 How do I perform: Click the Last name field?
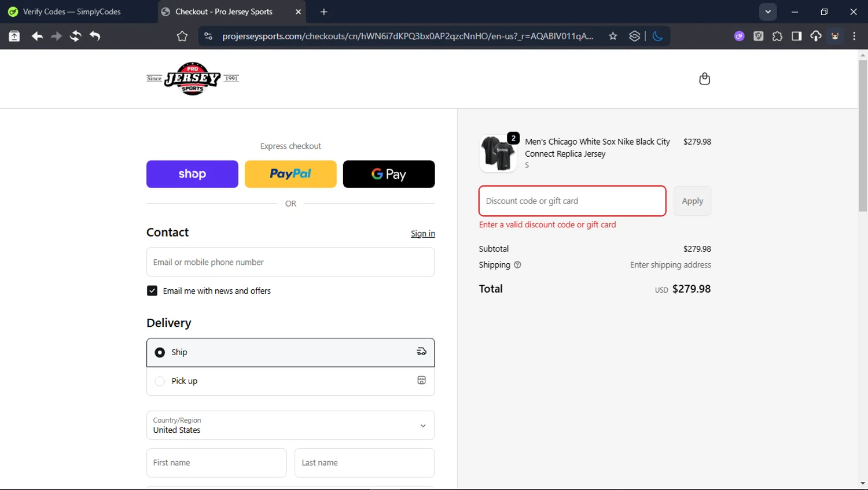[x=365, y=463]
